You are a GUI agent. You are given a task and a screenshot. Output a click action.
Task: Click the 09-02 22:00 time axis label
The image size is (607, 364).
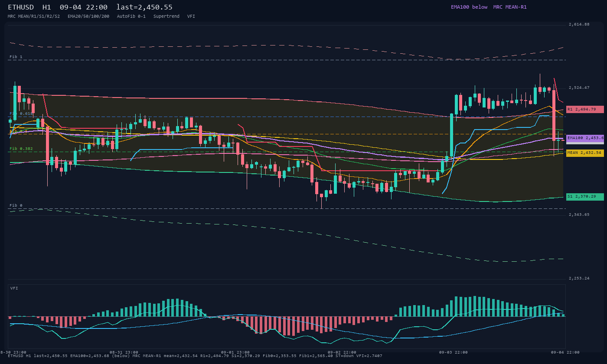(x=342, y=352)
